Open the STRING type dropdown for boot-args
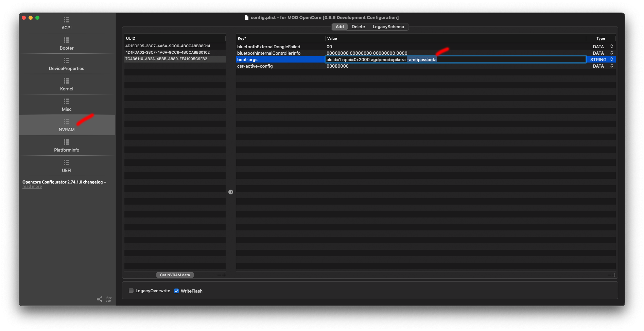This screenshot has width=644, height=331. point(612,59)
